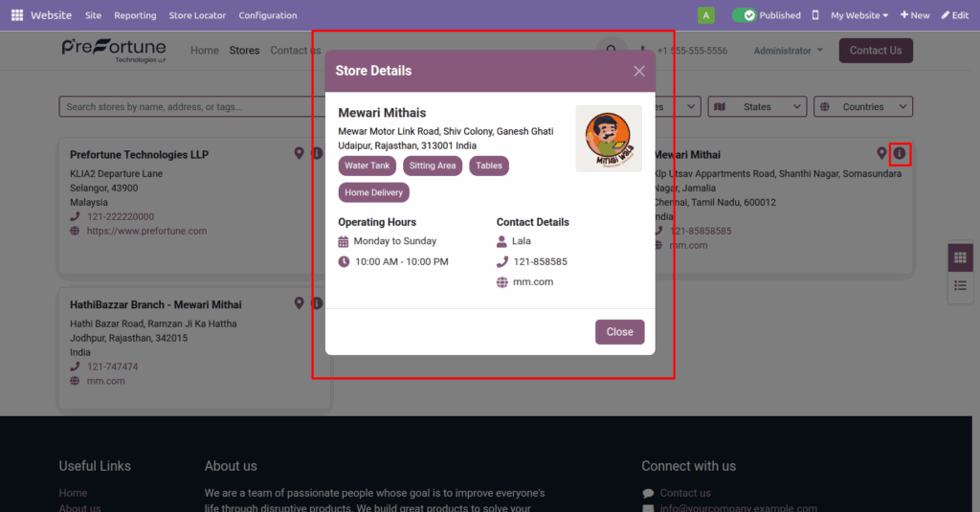Viewport: 980px width, 512px height.
Task: Click phone number 121-858585 in dialog
Action: (x=540, y=261)
